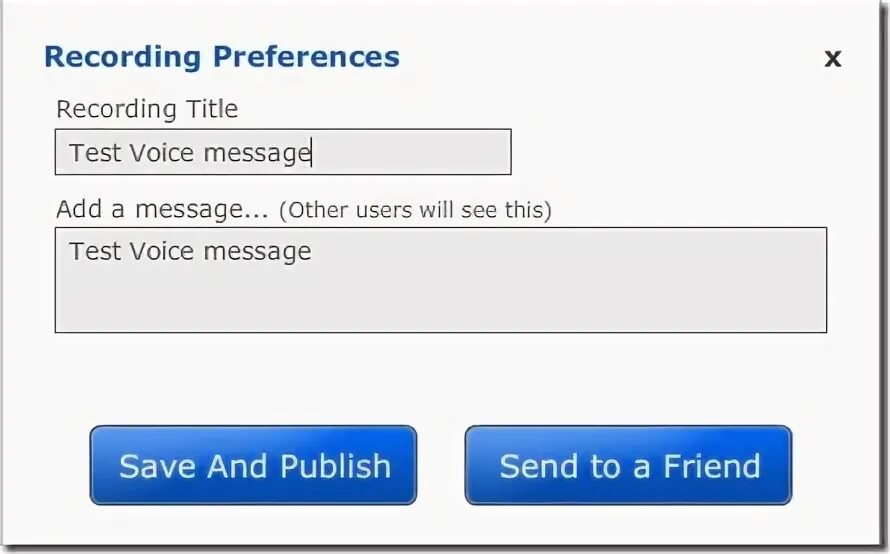Place cursor on 'Test' in message box

click(x=95, y=251)
